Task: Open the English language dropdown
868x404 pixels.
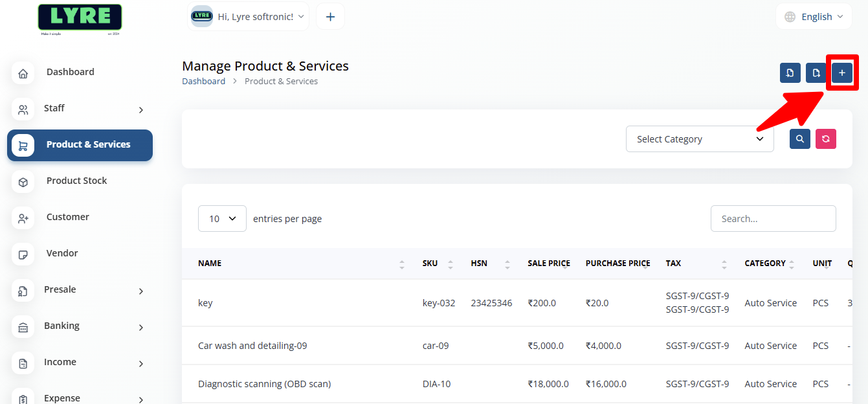Action: pos(814,17)
